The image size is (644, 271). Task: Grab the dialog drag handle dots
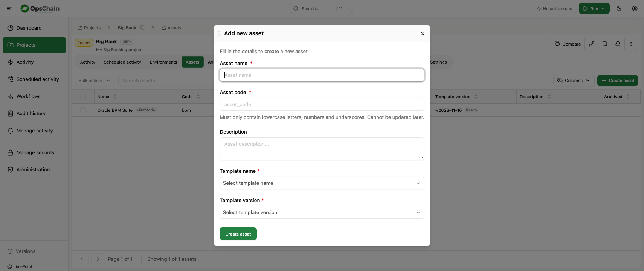219,33
